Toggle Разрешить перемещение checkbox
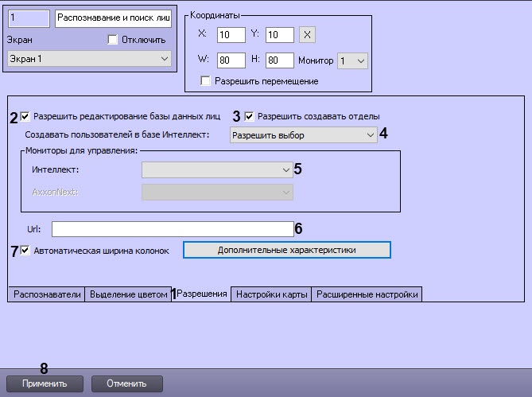Image resolution: width=532 pixels, height=397 pixels. [x=206, y=80]
